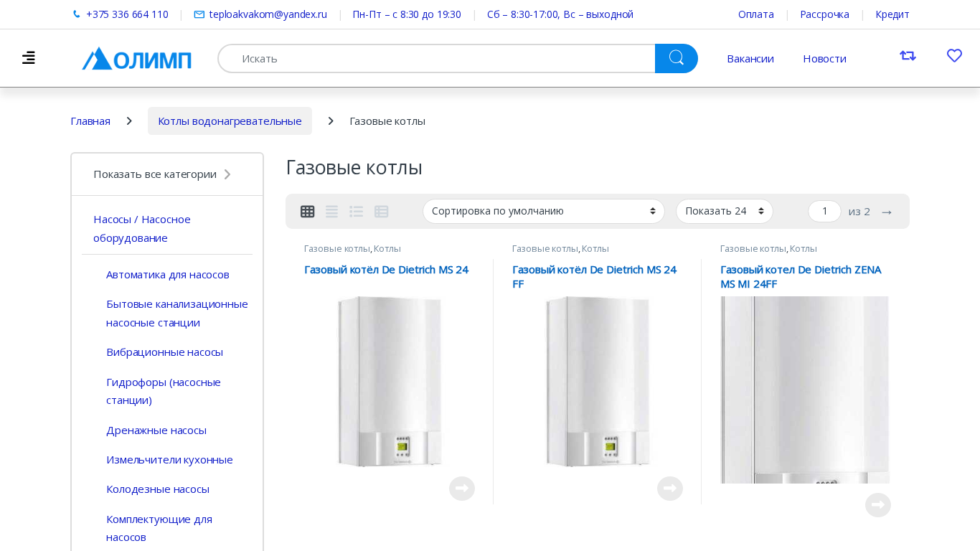Click Газовые котлы tag on ZENA card
The height and width of the screenshot is (551, 980).
pyautogui.click(x=753, y=249)
